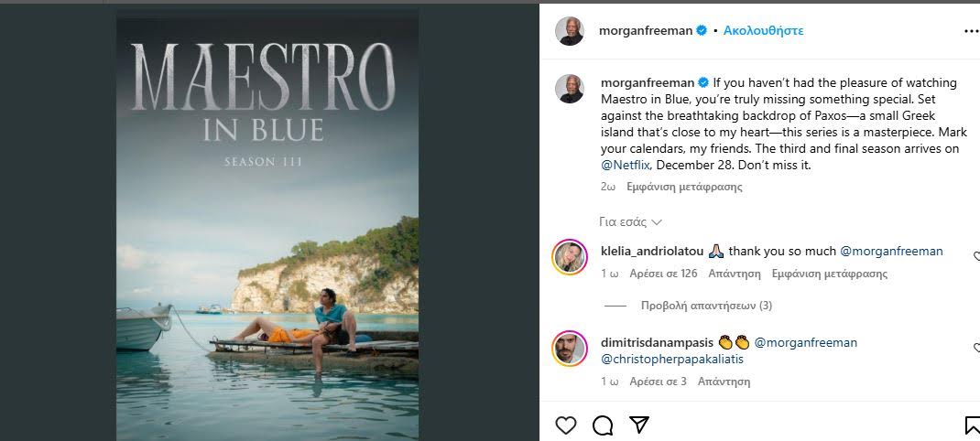Open the comment speech bubble icon
980x441 pixels.
click(x=603, y=425)
